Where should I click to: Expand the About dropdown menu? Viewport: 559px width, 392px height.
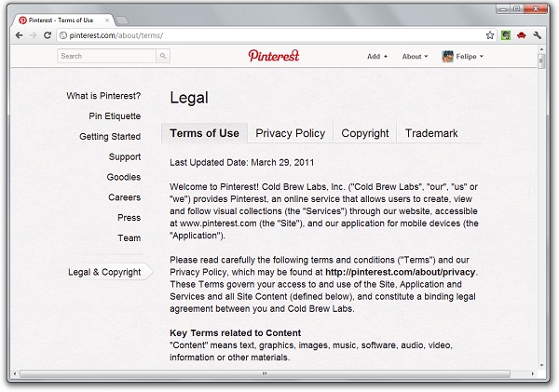415,57
